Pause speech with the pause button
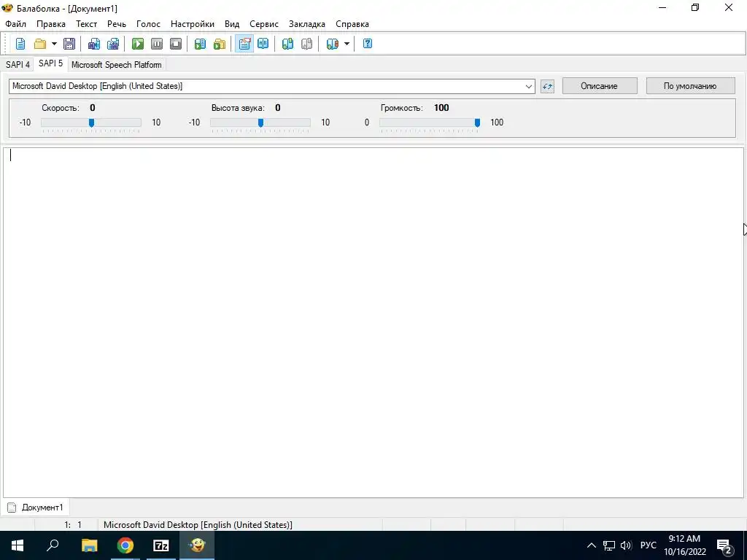 click(x=157, y=44)
